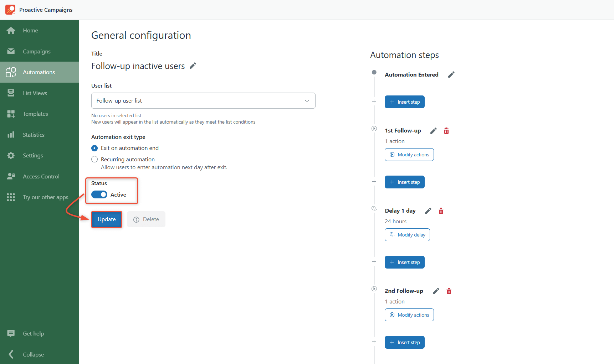Toggle the automation Status switch off
Screen dimensions: 614x364
pos(99,194)
